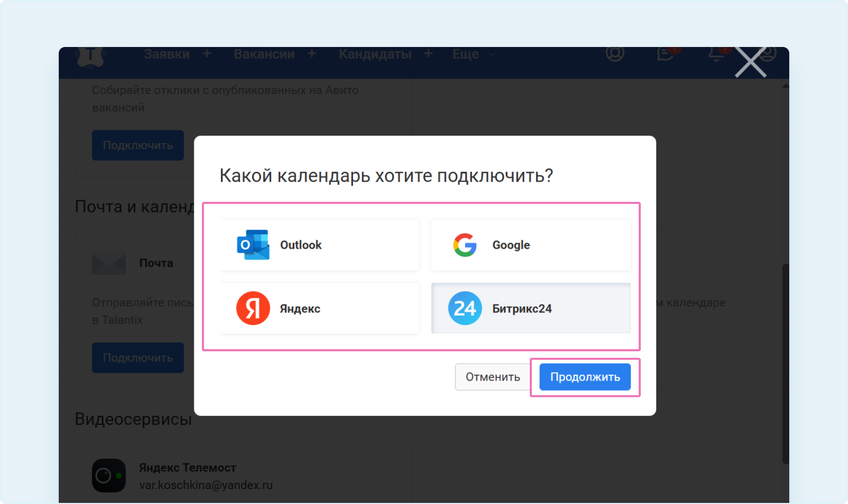Dismiss dialog via Отменить button

click(x=492, y=377)
